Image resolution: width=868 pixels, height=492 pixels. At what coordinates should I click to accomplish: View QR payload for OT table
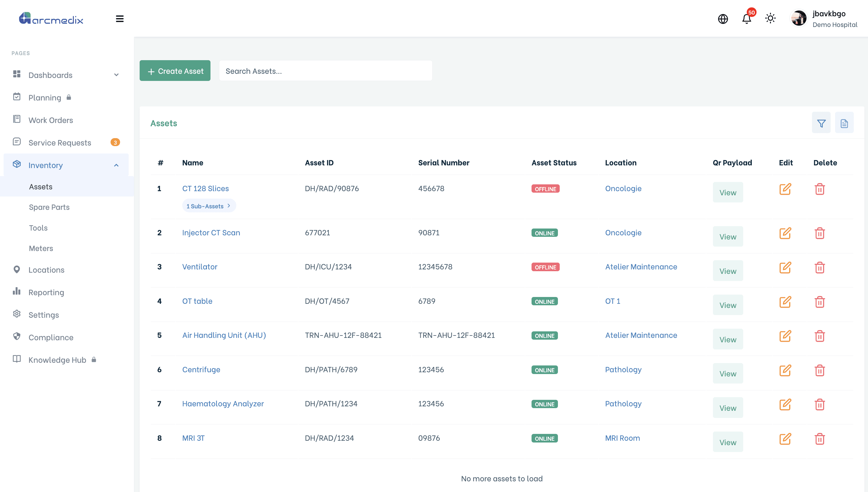click(x=728, y=305)
